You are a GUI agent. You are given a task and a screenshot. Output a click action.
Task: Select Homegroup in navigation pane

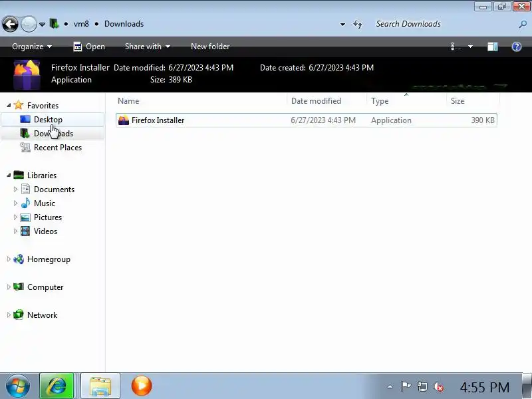click(49, 259)
